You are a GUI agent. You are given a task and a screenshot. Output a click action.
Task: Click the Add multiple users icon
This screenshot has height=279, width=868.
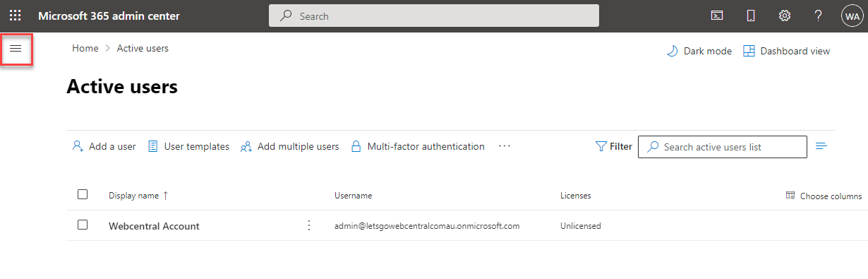[246, 146]
